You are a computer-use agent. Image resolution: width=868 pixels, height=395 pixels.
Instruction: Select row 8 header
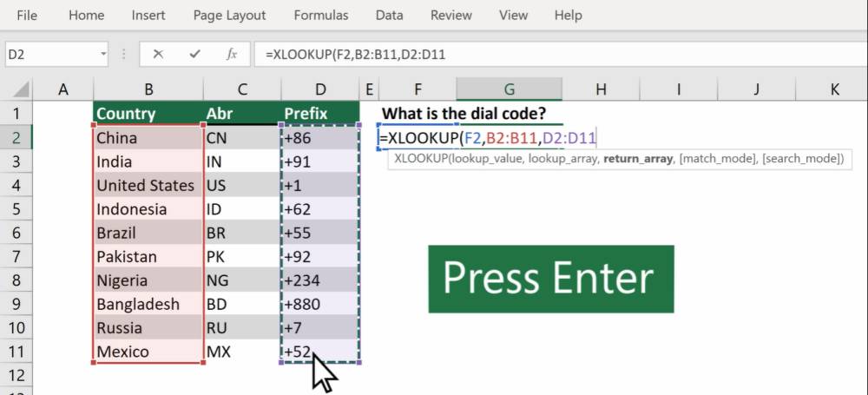click(16, 280)
